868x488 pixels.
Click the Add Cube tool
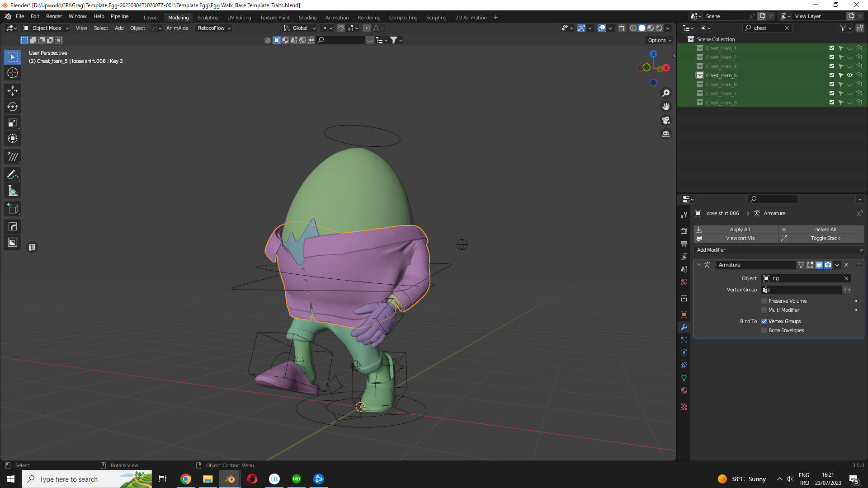coord(13,209)
